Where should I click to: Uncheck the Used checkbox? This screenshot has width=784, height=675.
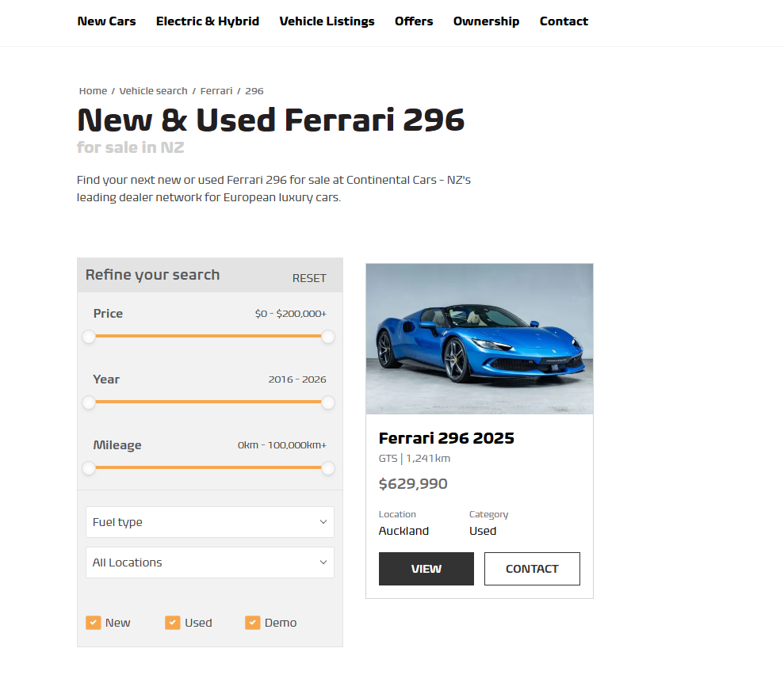pyautogui.click(x=173, y=623)
